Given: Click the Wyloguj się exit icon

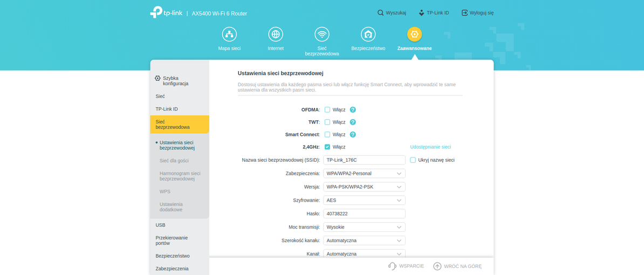Looking at the screenshot, I should (x=464, y=13).
